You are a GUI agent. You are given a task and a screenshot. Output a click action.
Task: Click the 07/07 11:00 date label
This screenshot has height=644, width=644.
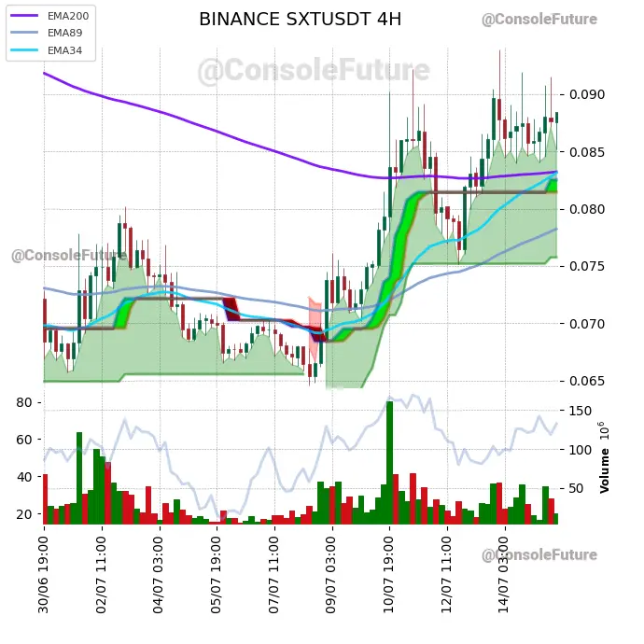(274, 575)
